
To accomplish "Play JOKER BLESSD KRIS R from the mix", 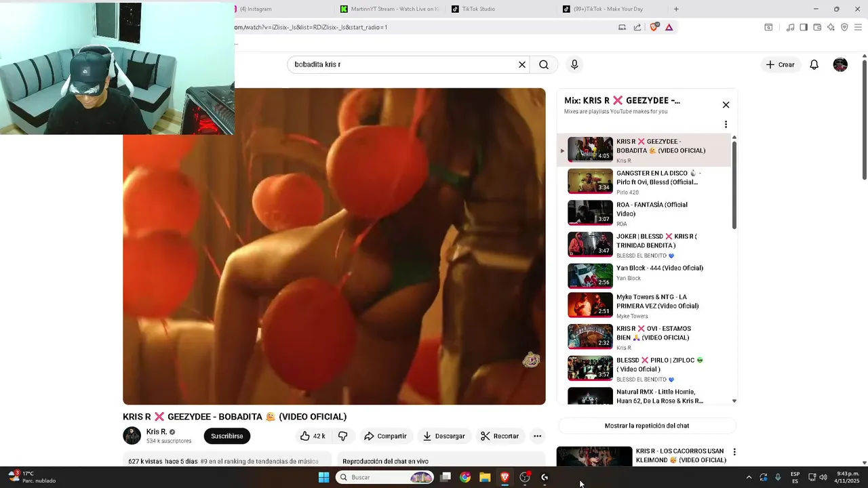I will pyautogui.click(x=645, y=245).
